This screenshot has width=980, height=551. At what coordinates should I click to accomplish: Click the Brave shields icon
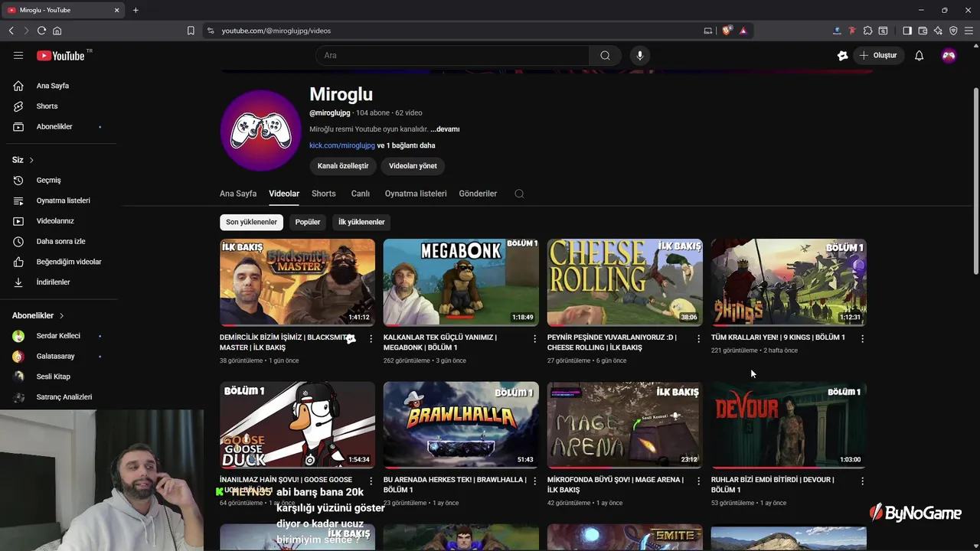[727, 31]
